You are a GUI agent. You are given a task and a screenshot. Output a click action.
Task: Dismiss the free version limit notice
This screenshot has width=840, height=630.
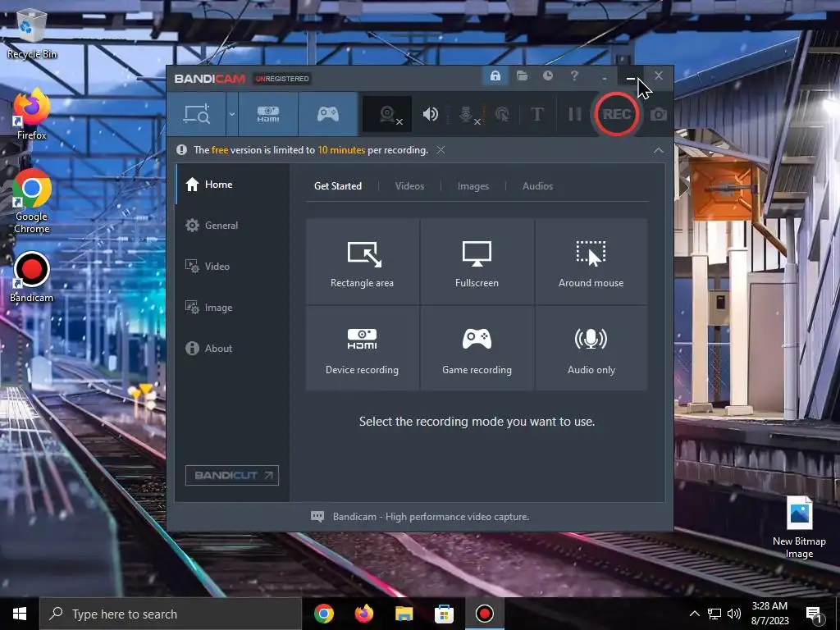coord(441,150)
